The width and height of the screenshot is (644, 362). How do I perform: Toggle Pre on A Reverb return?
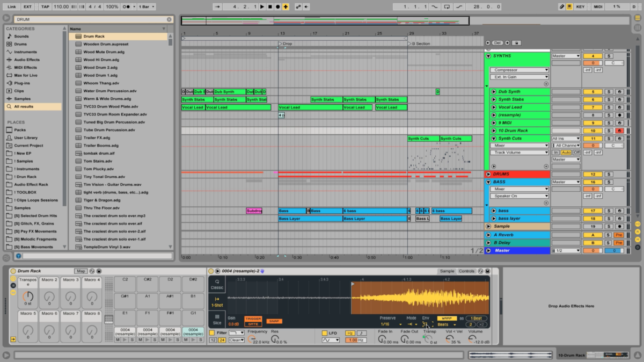click(x=619, y=235)
